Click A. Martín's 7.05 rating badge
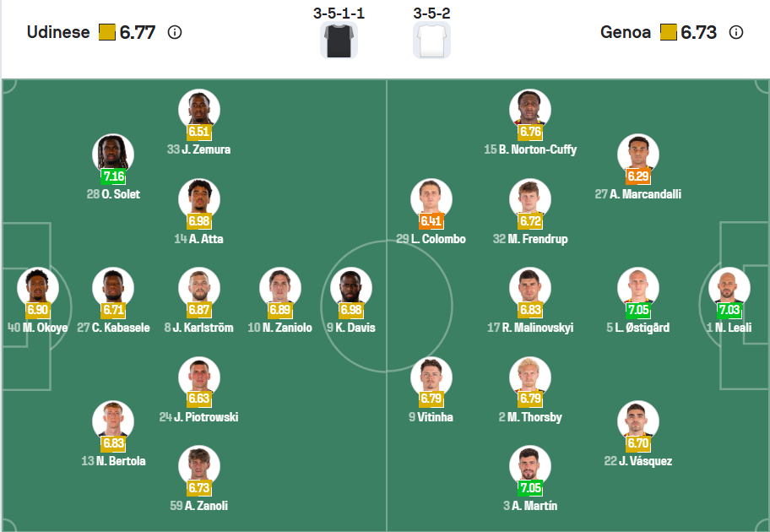 (530, 488)
